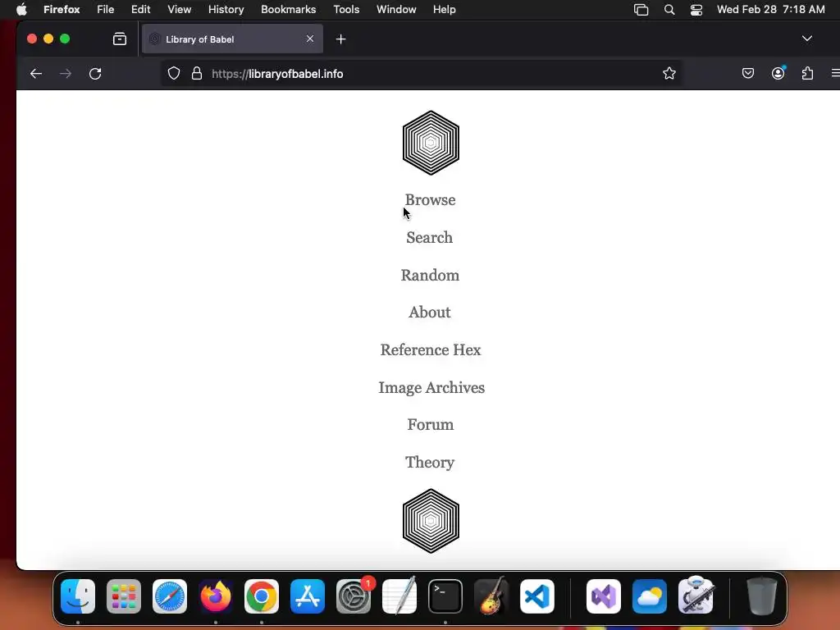The width and height of the screenshot is (840, 630).
Task: Reload the page with the refresh icon
Action: coord(95,74)
